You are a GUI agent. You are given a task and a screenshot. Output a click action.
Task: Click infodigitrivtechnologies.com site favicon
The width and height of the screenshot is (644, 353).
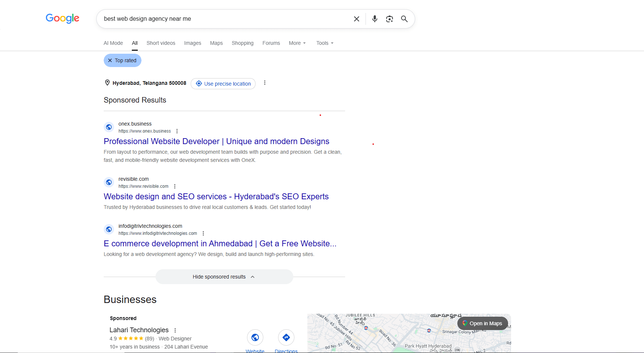[109, 229]
